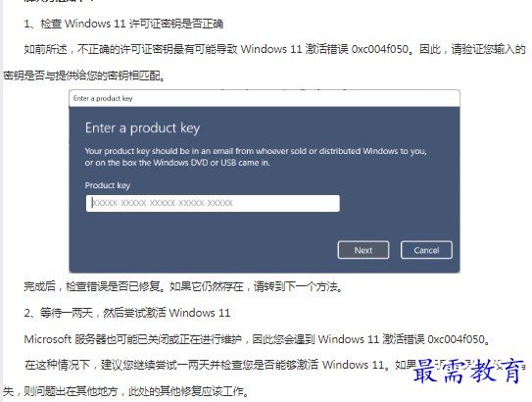The width and height of the screenshot is (532, 402).
Task: Click heading '1、检查 Windows 11 许可证密钥是否正确'
Action: coord(123,24)
